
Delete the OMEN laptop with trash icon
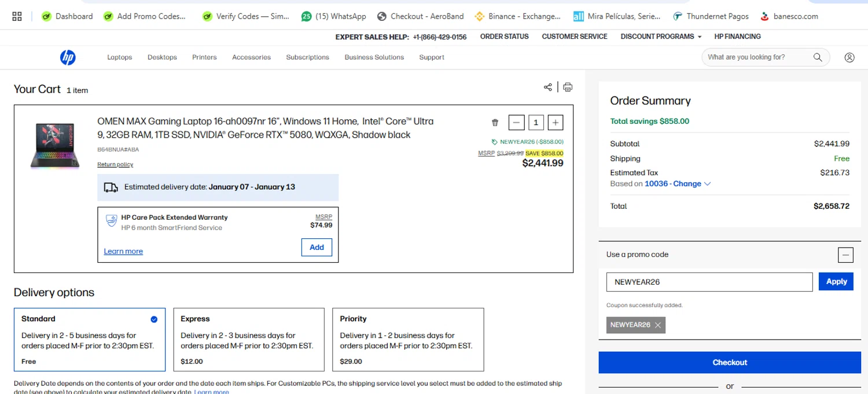(495, 123)
